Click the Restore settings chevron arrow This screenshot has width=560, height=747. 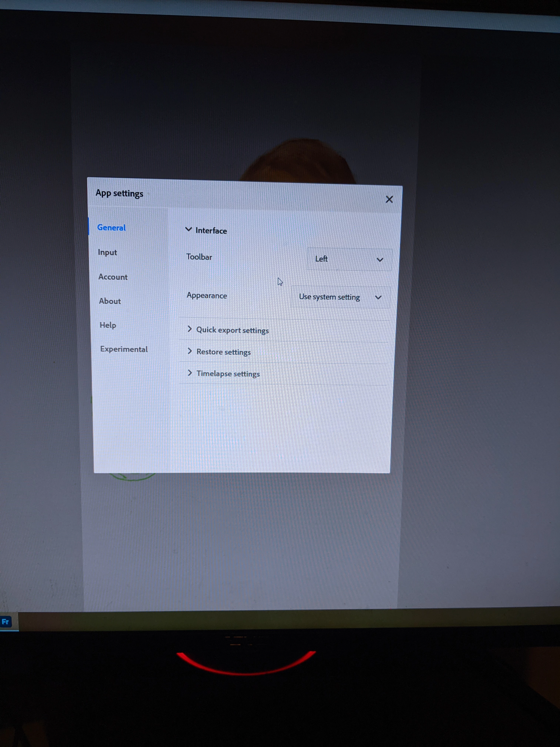point(189,351)
